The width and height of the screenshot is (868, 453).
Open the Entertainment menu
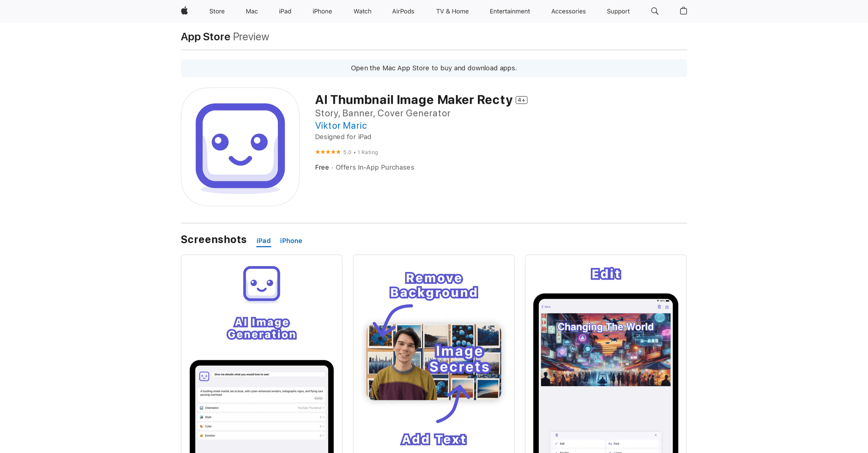(510, 11)
